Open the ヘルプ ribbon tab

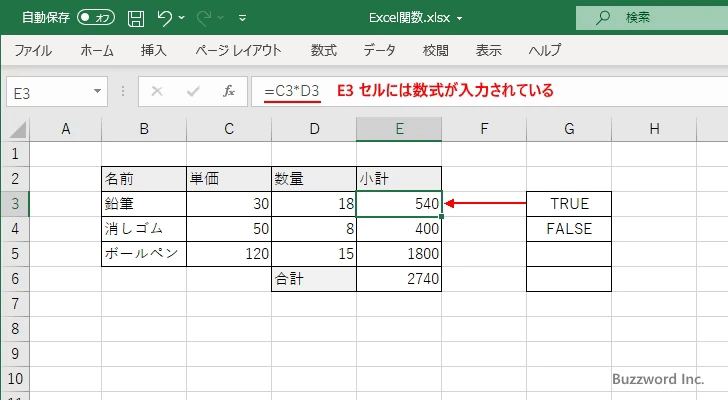click(x=545, y=50)
